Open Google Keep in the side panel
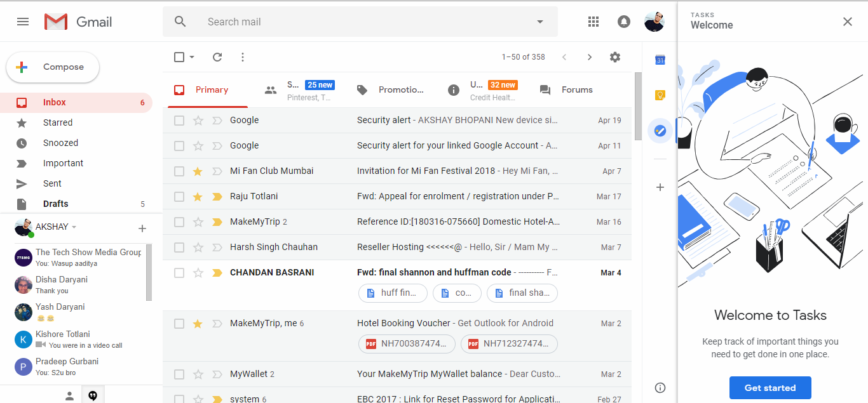868x403 pixels. click(660, 94)
